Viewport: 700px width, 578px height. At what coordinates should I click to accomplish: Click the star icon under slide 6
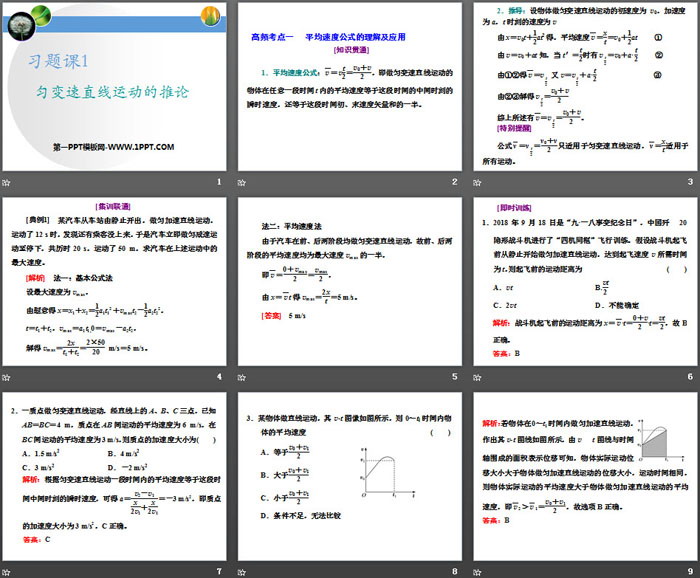(477, 377)
